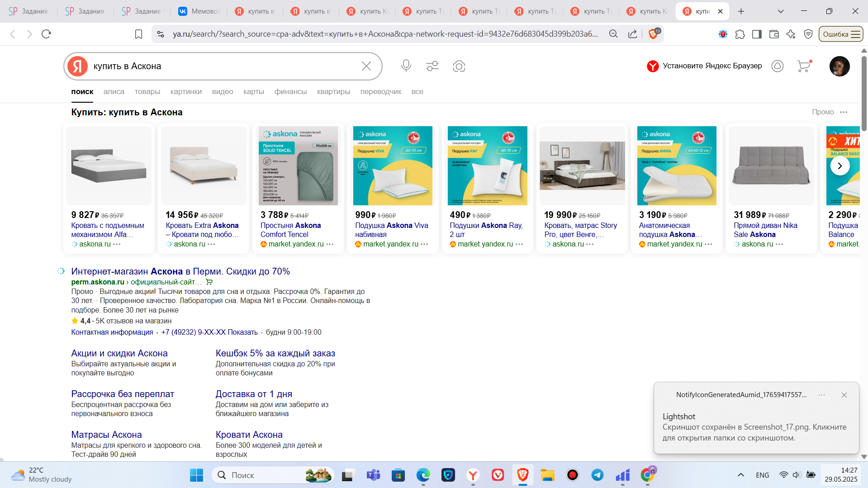This screenshot has width=868, height=488.
Task: Open the Brave browser icon in the taskbar
Action: [x=523, y=475]
